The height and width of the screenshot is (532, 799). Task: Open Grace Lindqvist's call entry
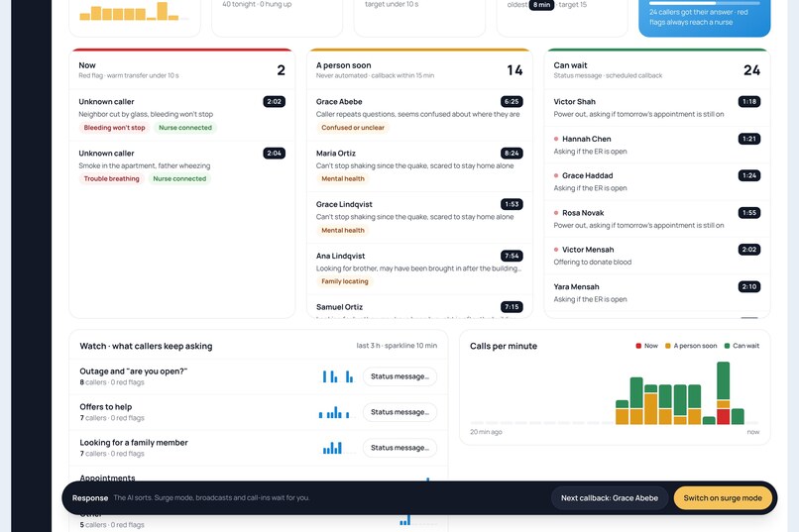click(x=419, y=217)
